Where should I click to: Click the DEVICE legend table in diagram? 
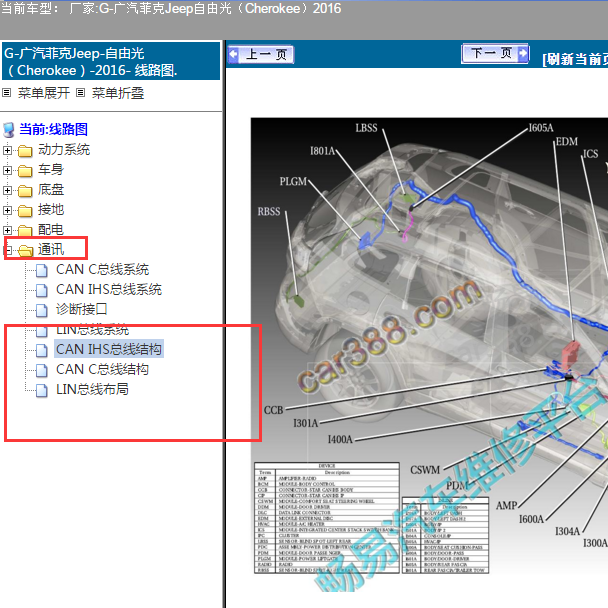(x=327, y=518)
